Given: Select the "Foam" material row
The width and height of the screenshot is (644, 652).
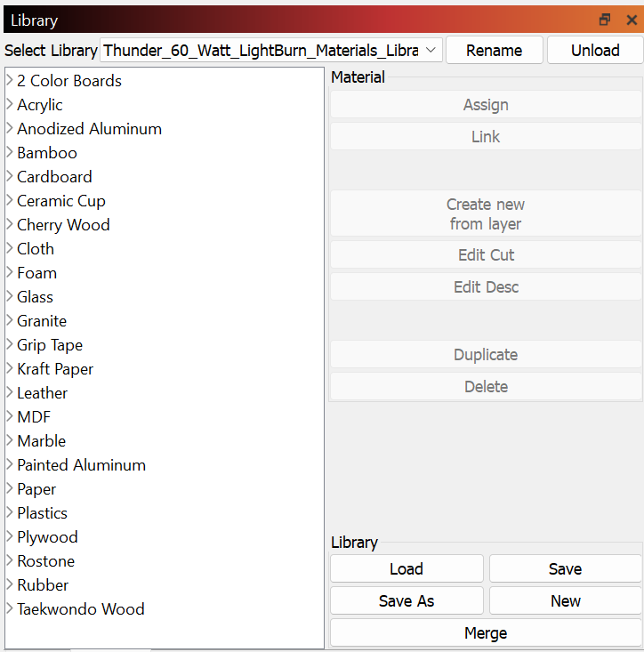Looking at the screenshot, I should coord(36,273).
